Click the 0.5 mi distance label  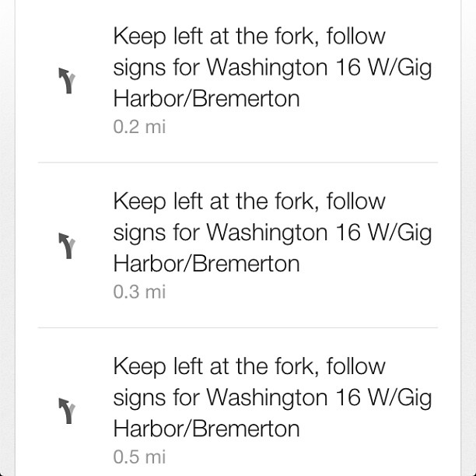click(x=139, y=457)
